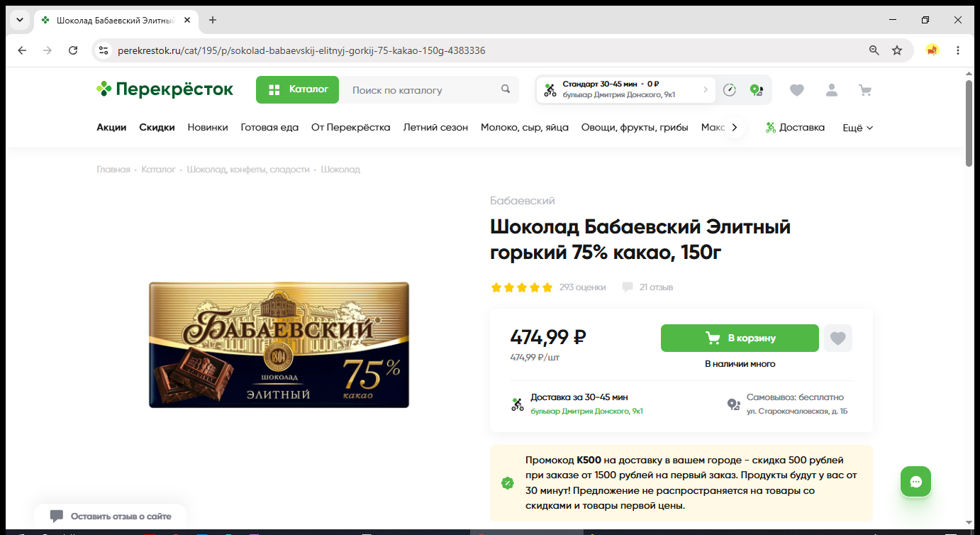The width and height of the screenshot is (980, 535).
Task: Open the page zoom magnifier in address bar
Action: 874,50
